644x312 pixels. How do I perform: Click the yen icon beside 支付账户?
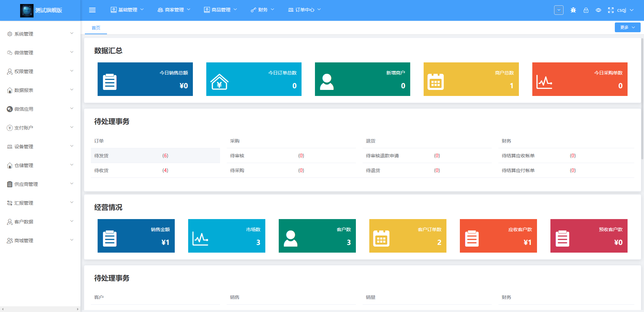(10, 128)
